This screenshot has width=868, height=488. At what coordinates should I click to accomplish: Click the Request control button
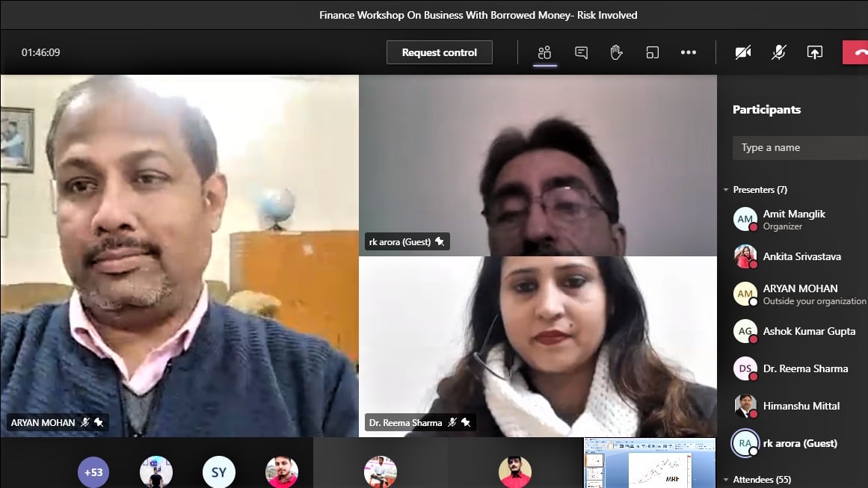point(439,52)
